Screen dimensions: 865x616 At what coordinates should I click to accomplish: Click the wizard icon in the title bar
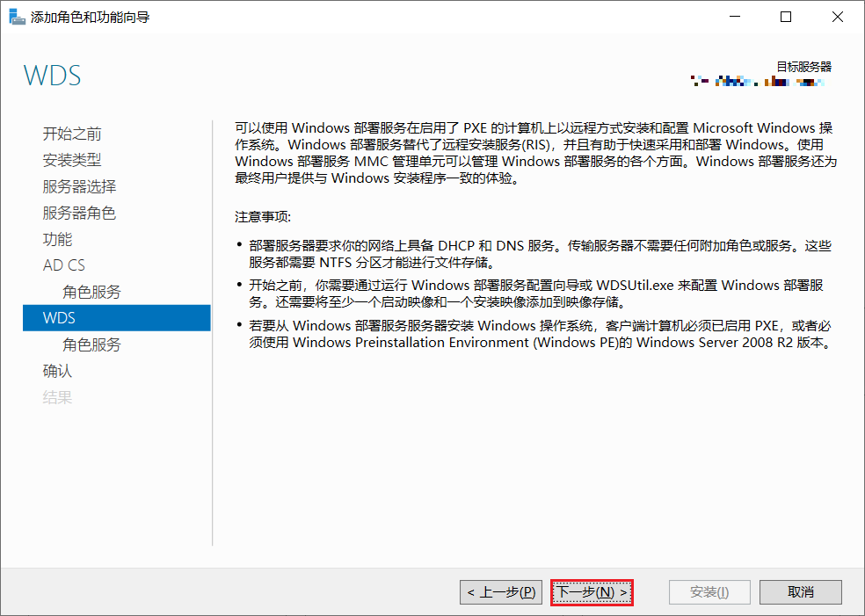[x=17, y=16]
